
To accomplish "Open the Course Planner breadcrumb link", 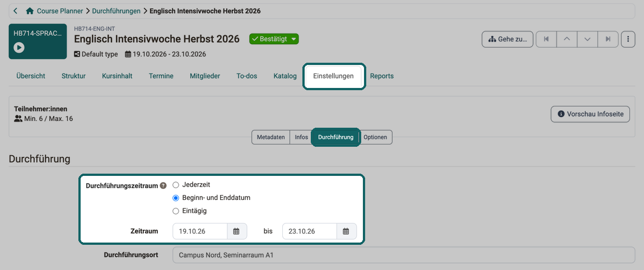I will [59, 11].
